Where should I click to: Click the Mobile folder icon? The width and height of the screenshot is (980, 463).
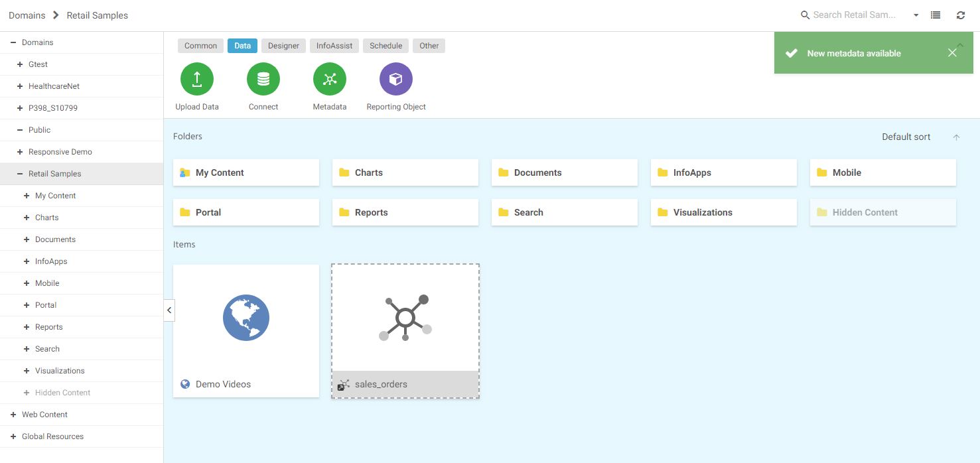pos(822,172)
